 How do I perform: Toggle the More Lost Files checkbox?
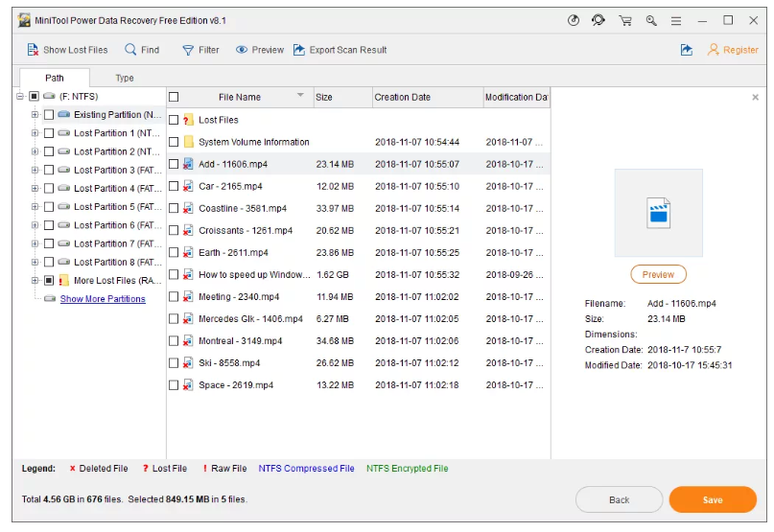tap(48, 280)
